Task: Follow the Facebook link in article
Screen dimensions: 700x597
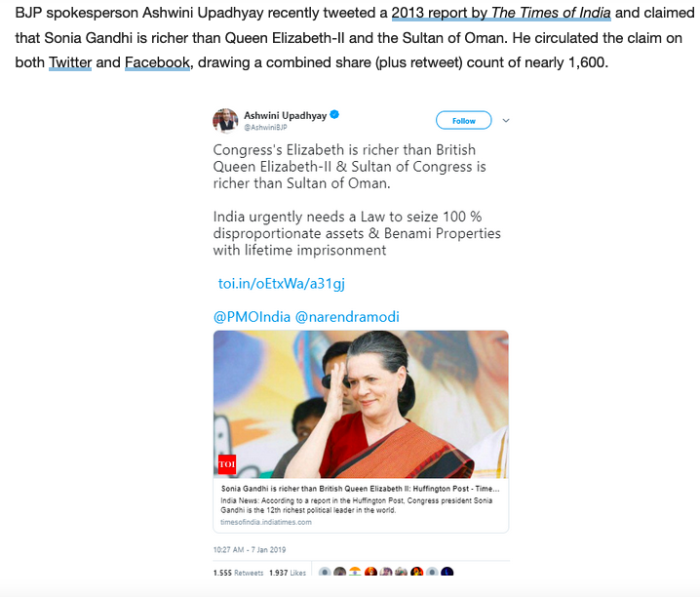Action: pos(157,62)
